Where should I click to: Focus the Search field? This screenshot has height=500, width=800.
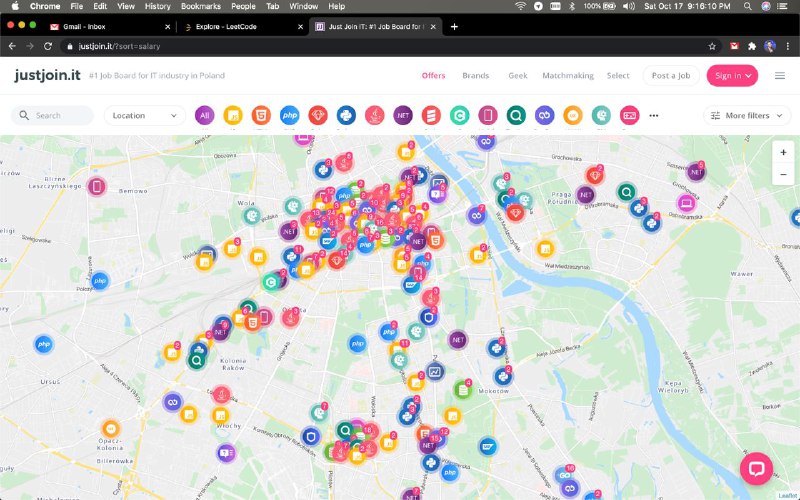[x=53, y=116]
